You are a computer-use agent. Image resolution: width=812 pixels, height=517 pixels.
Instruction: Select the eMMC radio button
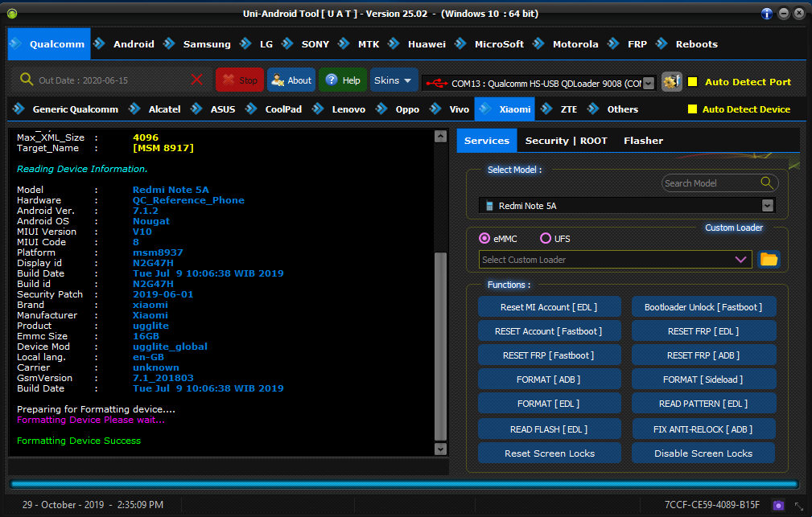(x=484, y=238)
